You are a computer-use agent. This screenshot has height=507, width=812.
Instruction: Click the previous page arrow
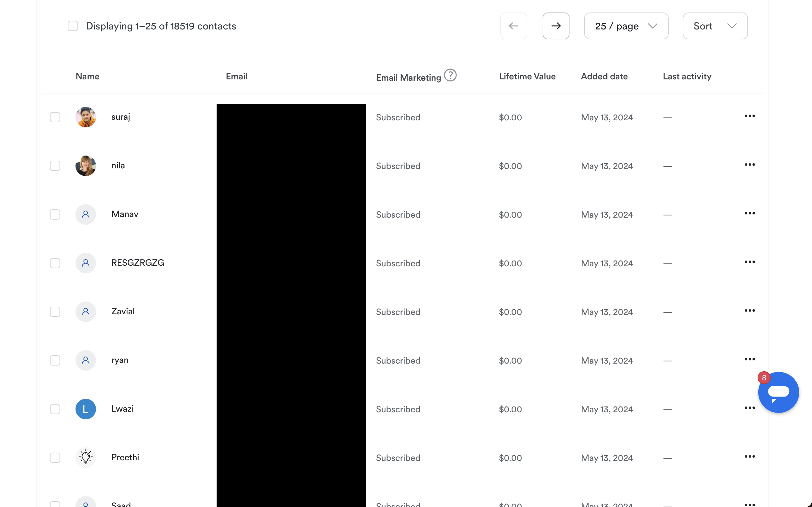(x=513, y=26)
